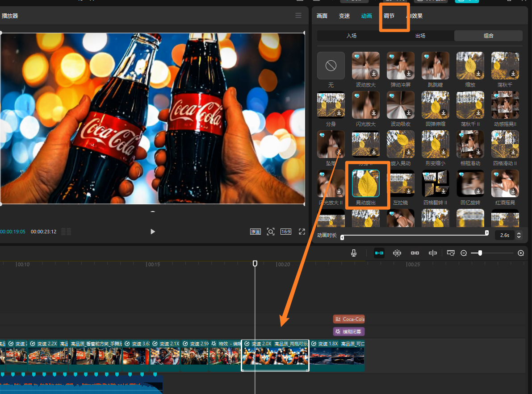Switch to the 变速 tab

(x=344, y=16)
